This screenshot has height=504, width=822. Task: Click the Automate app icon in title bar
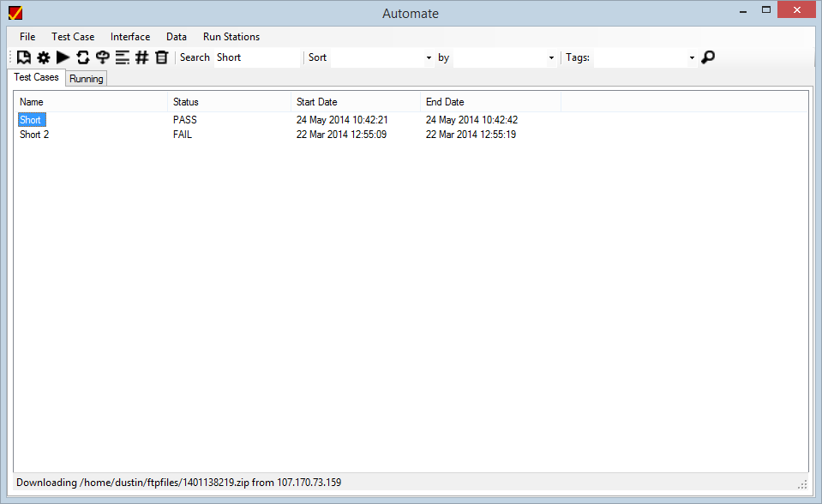tap(15, 13)
